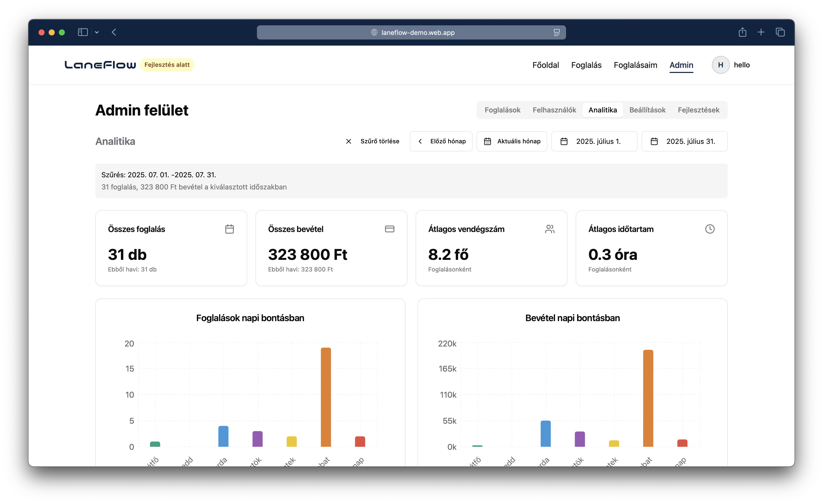The width and height of the screenshot is (823, 504).
Task: Switch to the Felhasználók tab
Action: pos(554,110)
